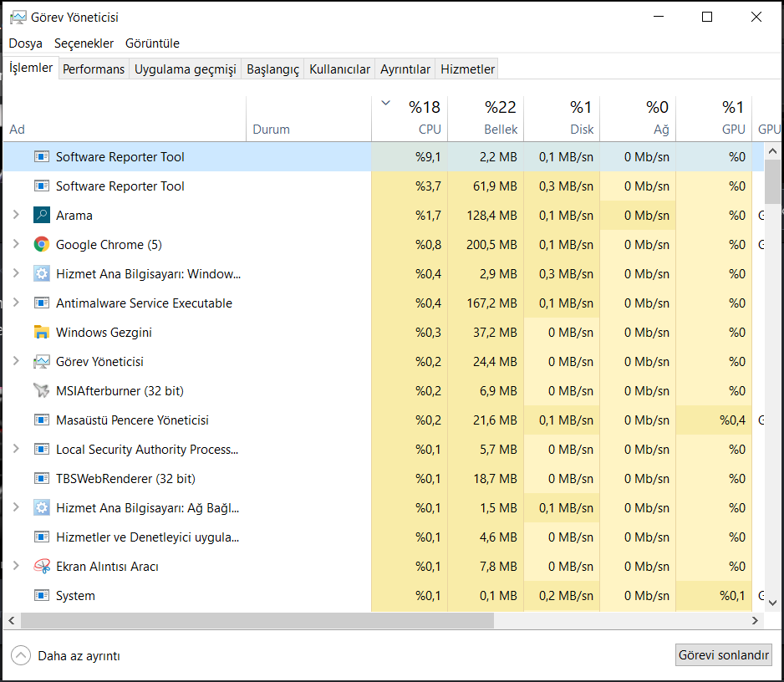Switch to the Başlangıç tab
This screenshot has height=682, width=784.
(x=273, y=69)
